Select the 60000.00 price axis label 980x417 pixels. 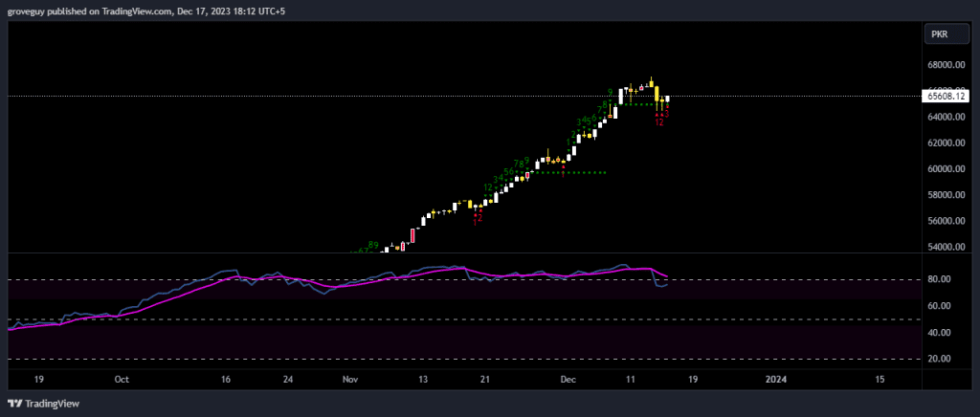pos(946,169)
